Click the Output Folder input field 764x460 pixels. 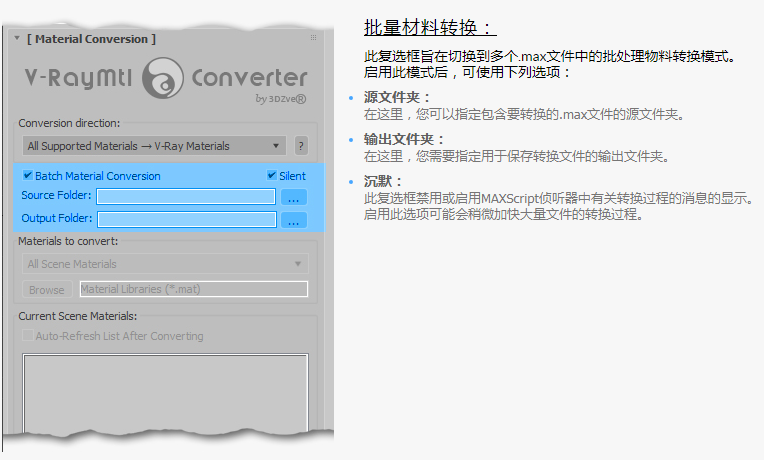click(x=186, y=219)
